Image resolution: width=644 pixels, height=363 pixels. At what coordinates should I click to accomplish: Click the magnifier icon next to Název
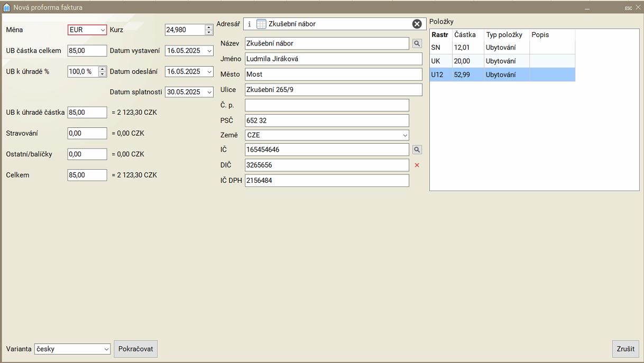417,43
